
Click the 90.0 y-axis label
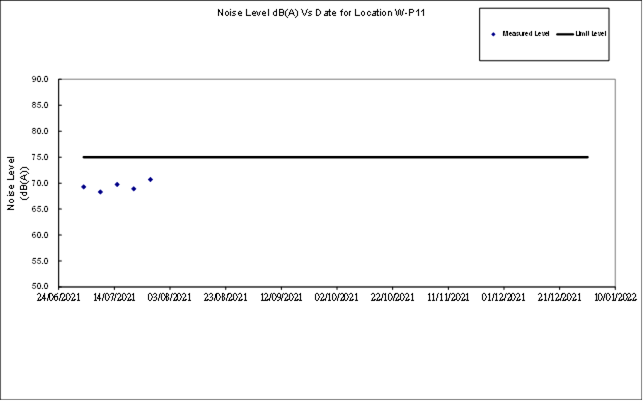(43, 79)
